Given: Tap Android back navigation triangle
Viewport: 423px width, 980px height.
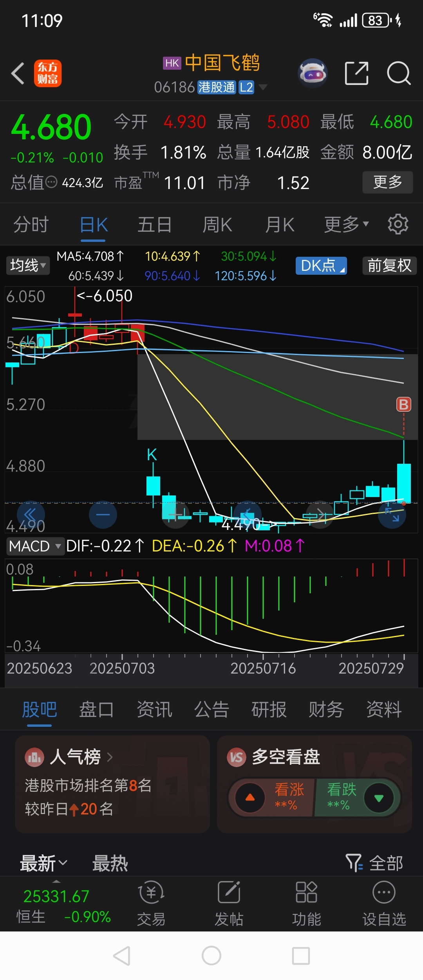Looking at the screenshot, I should coord(122,956).
